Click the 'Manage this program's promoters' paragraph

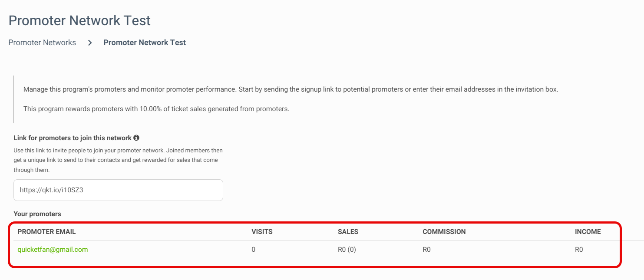tap(291, 89)
